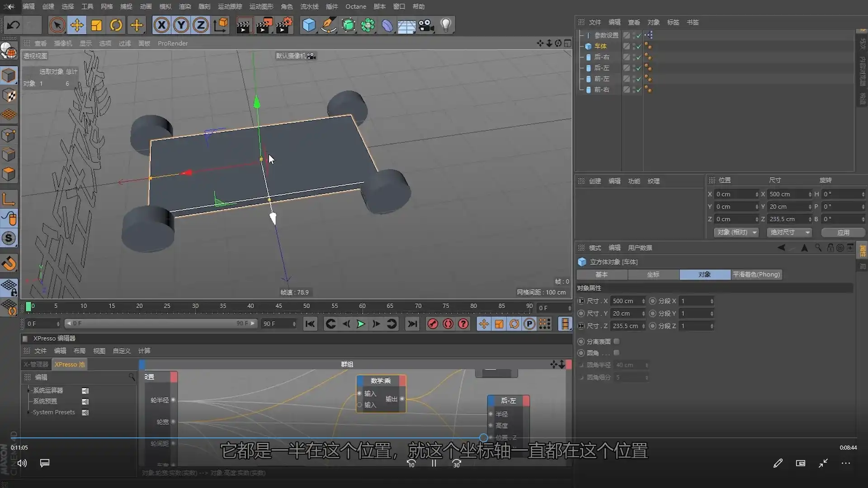Switch to the 坐标 tab in attributes
The height and width of the screenshot is (488, 868).
653,274
